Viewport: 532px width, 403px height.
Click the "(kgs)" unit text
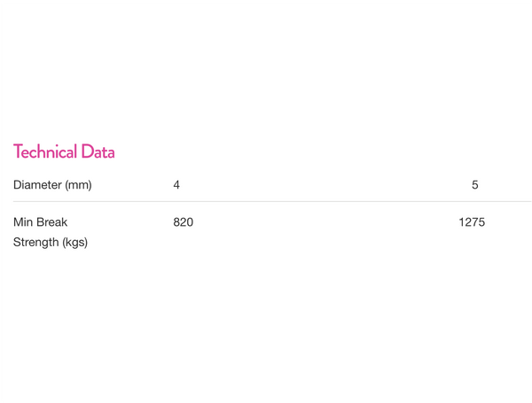click(75, 242)
